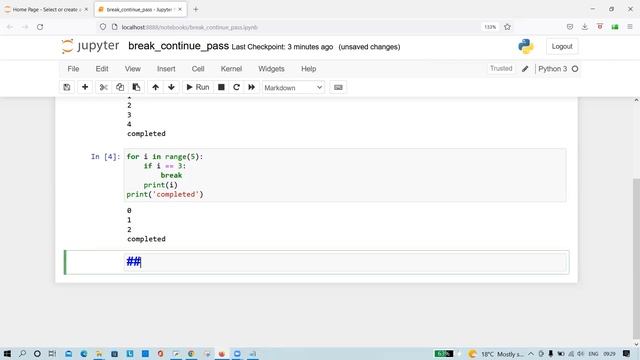This screenshot has height=360, width=640.
Task: Open the Kernel menu
Action: pos(231,69)
